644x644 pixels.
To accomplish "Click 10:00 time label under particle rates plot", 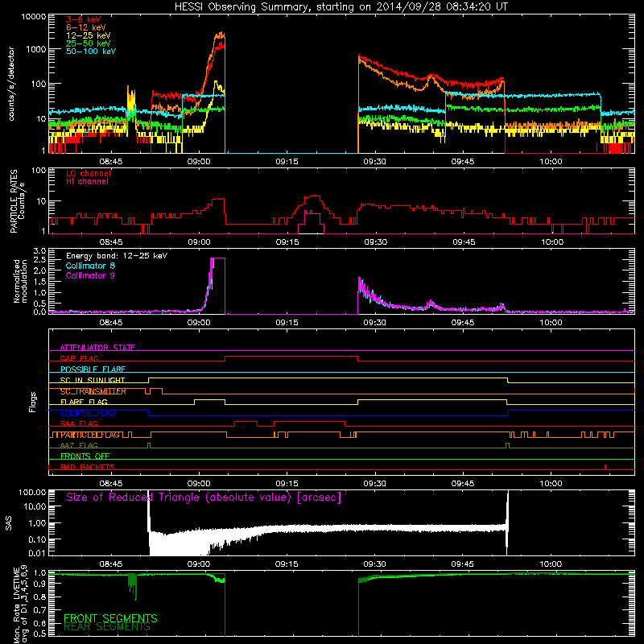I will coord(551,242).
